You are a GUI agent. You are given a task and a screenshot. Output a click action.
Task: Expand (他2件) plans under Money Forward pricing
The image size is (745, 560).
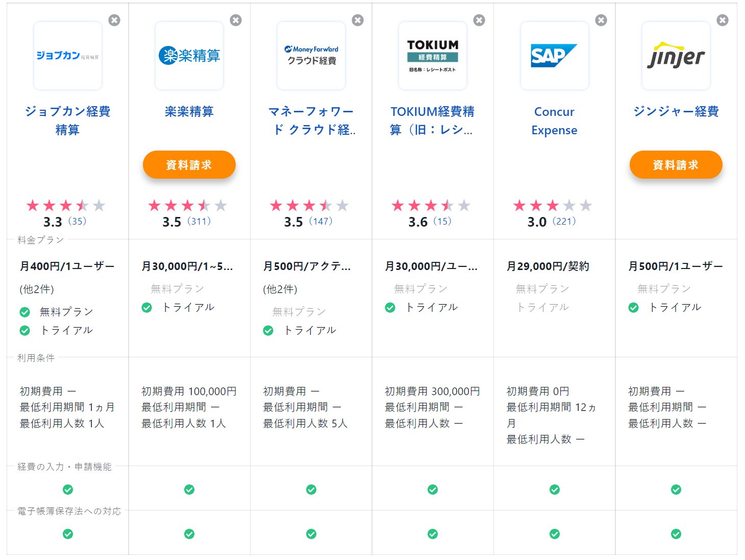click(280, 289)
